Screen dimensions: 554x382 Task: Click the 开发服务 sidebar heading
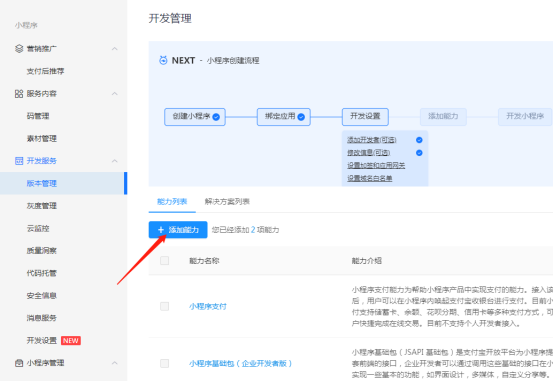(x=42, y=161)
